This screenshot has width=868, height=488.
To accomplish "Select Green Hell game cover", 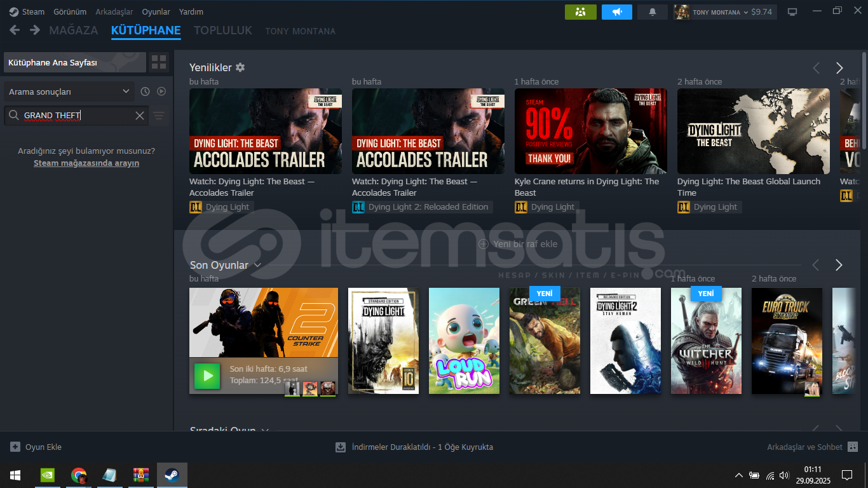I will 545,341.
